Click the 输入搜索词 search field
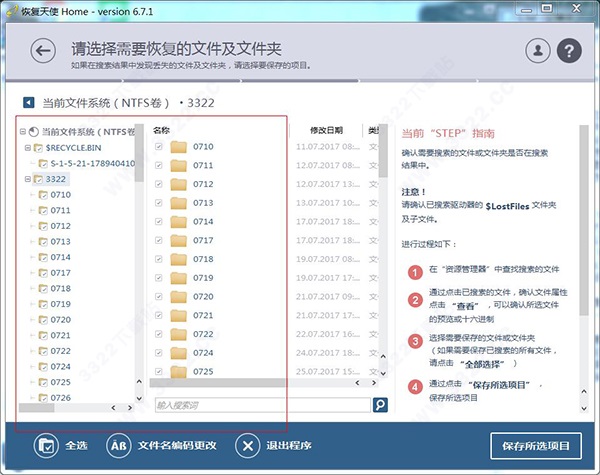The width and height of the screenshot is (600, 475). [x=260, y=405]
